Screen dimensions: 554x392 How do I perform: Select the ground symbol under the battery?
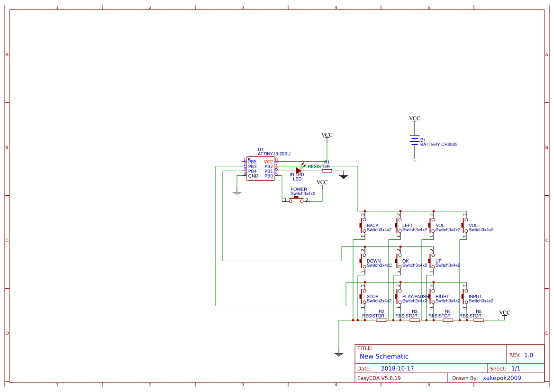[x=415, y=160]
